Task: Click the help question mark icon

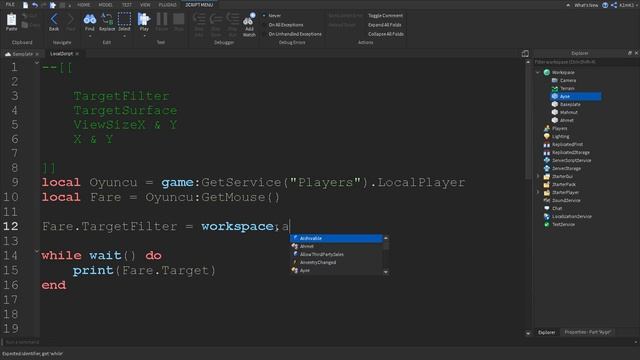Action: pos(605,5)
